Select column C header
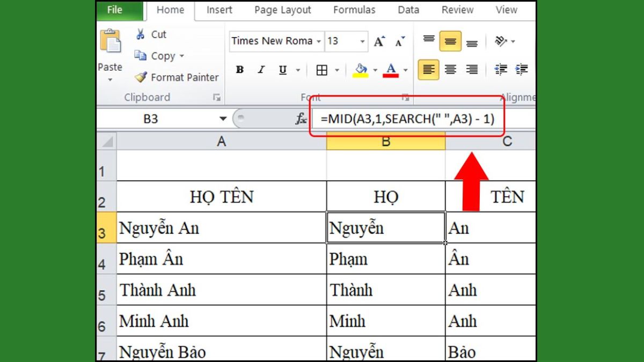This screenshot has height=362, width=644. coord(491,142)
